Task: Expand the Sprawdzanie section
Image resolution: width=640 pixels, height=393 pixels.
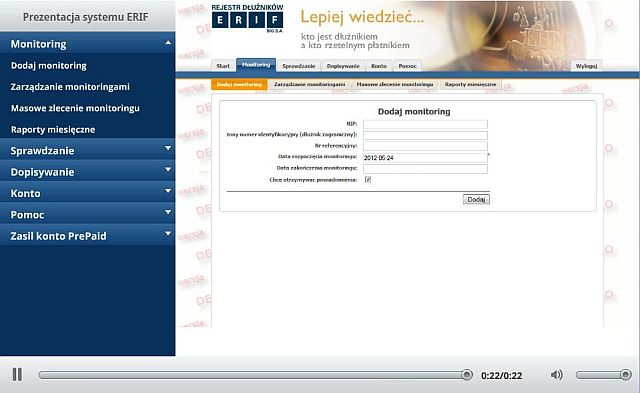Action: click(x=168, y=149)
